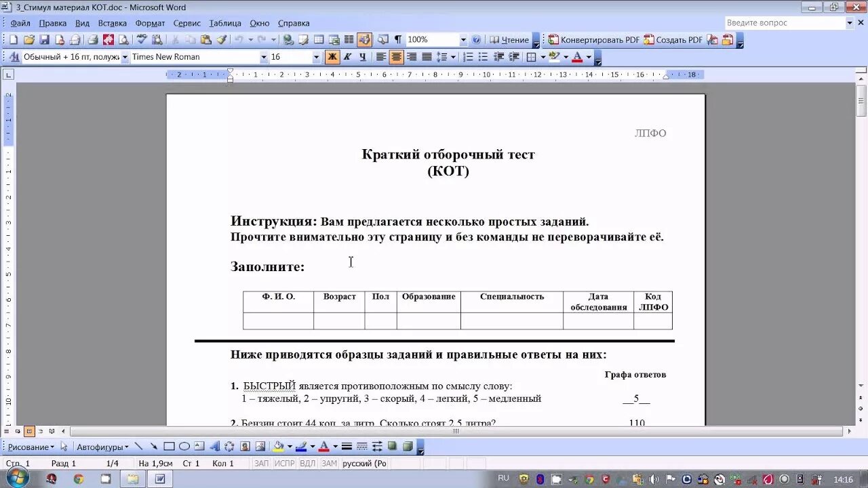Open the Рисование drawing menu
868x488 pixels.
[31, 447]
